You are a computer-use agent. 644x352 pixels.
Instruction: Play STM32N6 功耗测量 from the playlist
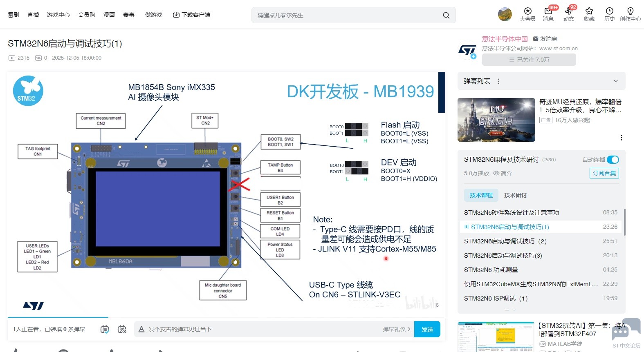point(491,270)
